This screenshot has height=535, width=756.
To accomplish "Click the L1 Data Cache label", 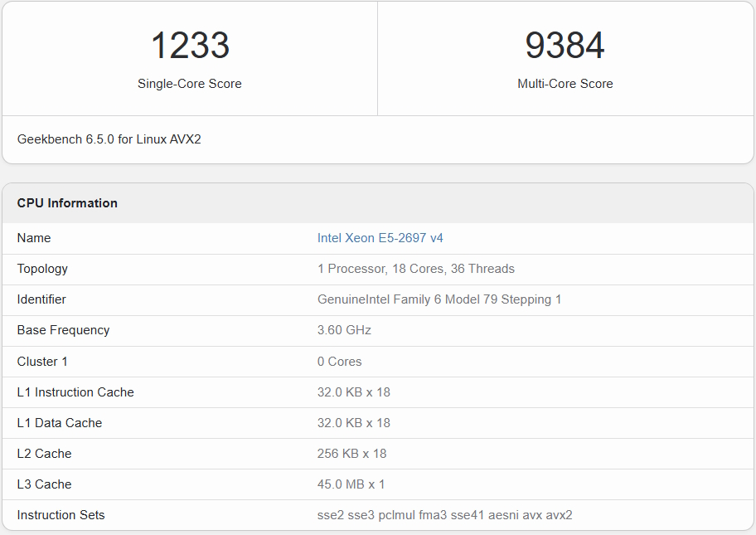I will [x=59, y=423].
